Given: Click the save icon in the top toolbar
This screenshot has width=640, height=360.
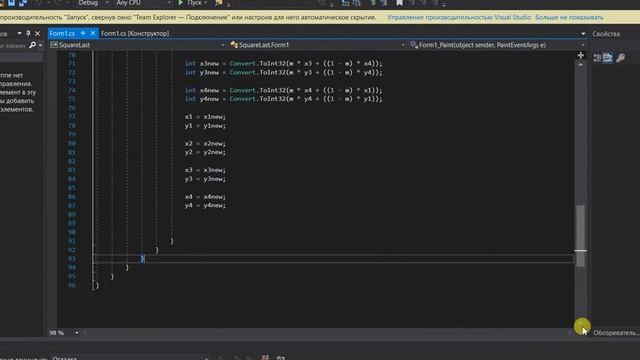Looking at the screenshot, I should pyautogui.click(x=11, y=3).
